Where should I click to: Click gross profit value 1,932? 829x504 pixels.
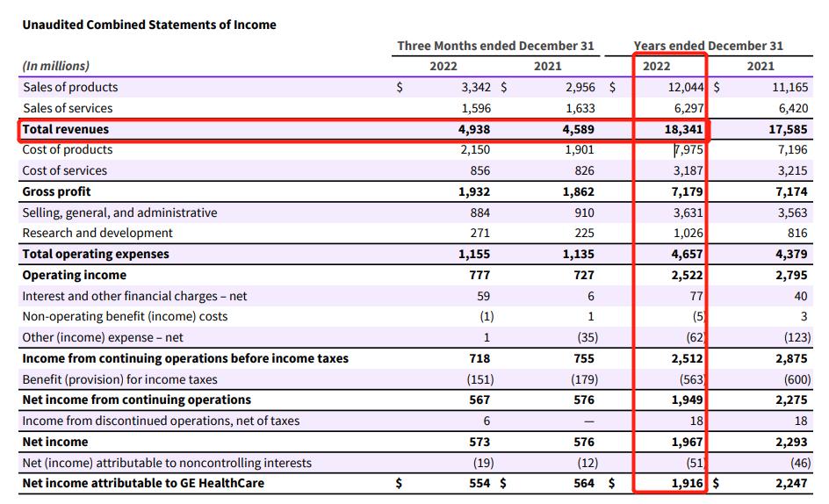point(474,191)
